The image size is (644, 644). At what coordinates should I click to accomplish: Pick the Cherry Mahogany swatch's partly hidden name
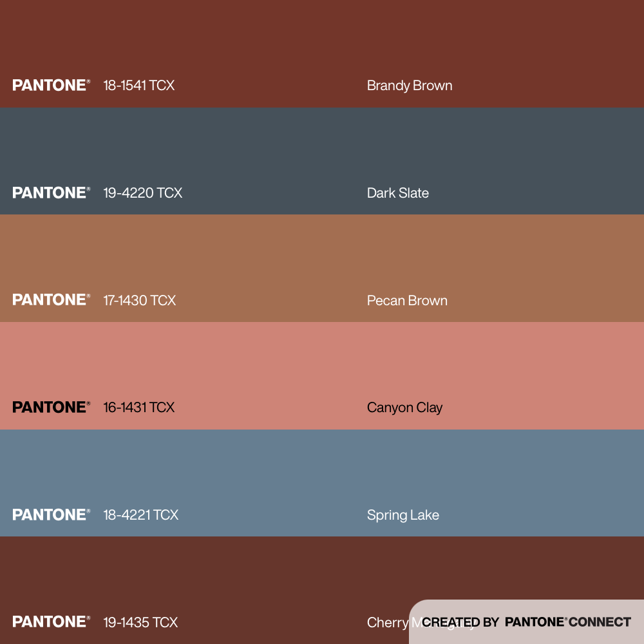coord(387,623)
